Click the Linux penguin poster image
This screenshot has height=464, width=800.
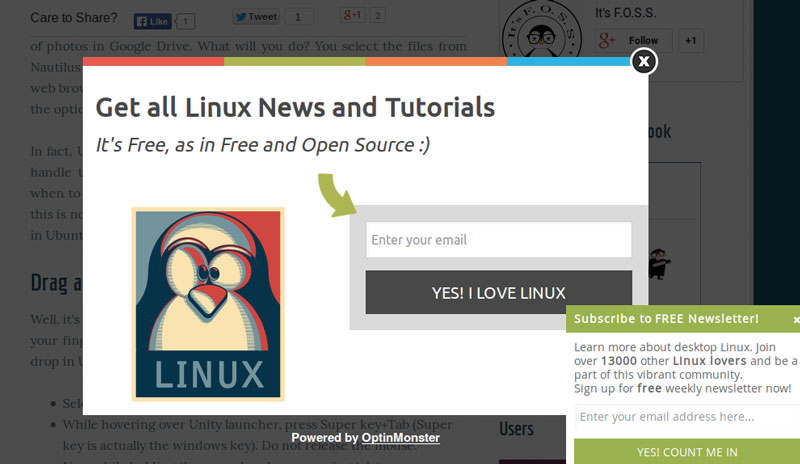(208, 304)
